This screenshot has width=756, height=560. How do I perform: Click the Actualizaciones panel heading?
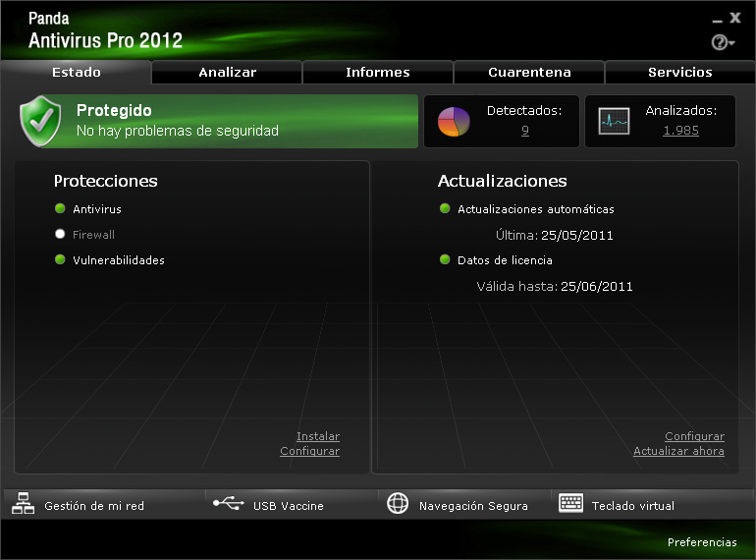503,181
